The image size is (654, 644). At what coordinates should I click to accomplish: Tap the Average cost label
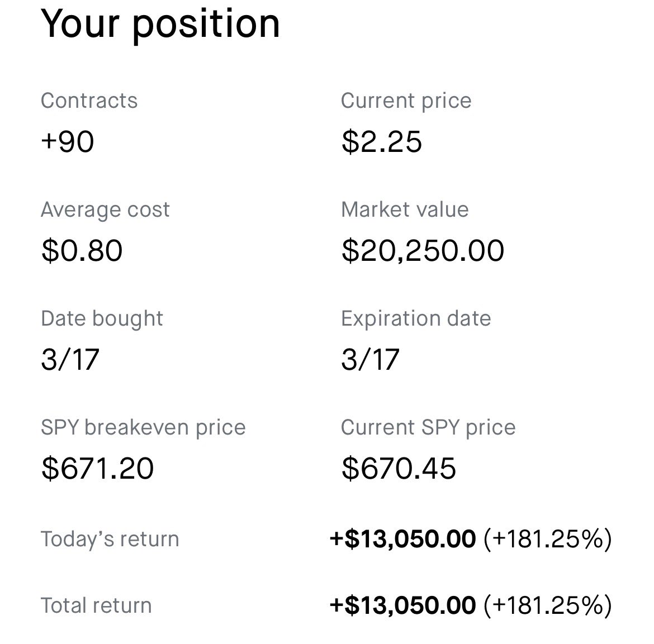coord(105,209)
